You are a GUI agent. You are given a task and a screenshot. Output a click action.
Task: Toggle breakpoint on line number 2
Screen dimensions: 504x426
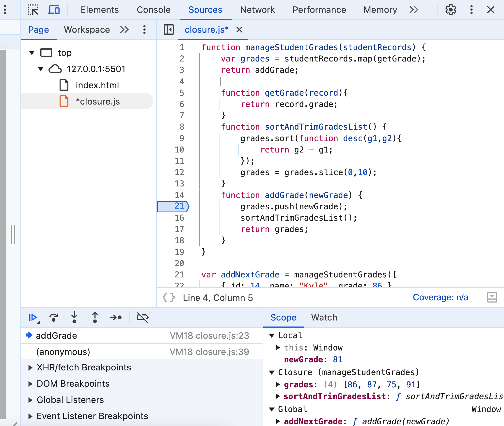[182, 59]
